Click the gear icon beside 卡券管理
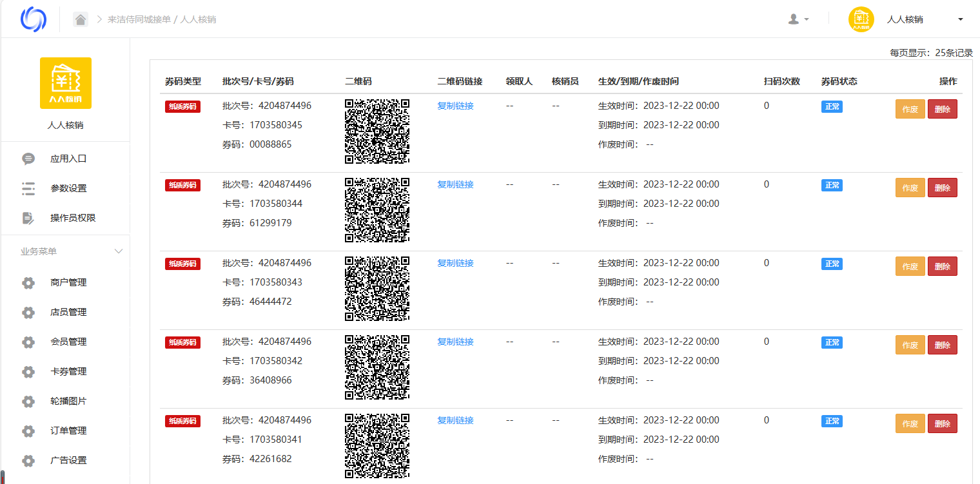Image resolution: width=980 pixels, height=484 pixels. click(x=28, y=371)
